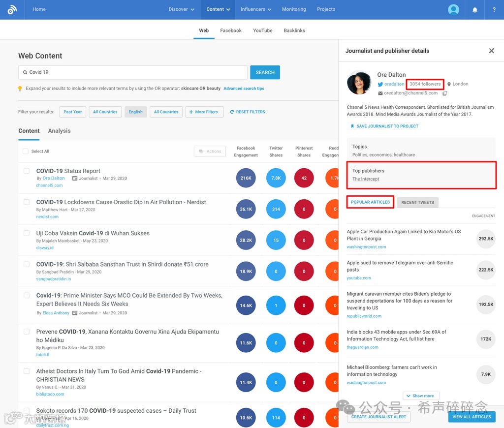Click the lightbulb tip icon
The height and width of the screenshot is (428, 504).
[20, 89]
